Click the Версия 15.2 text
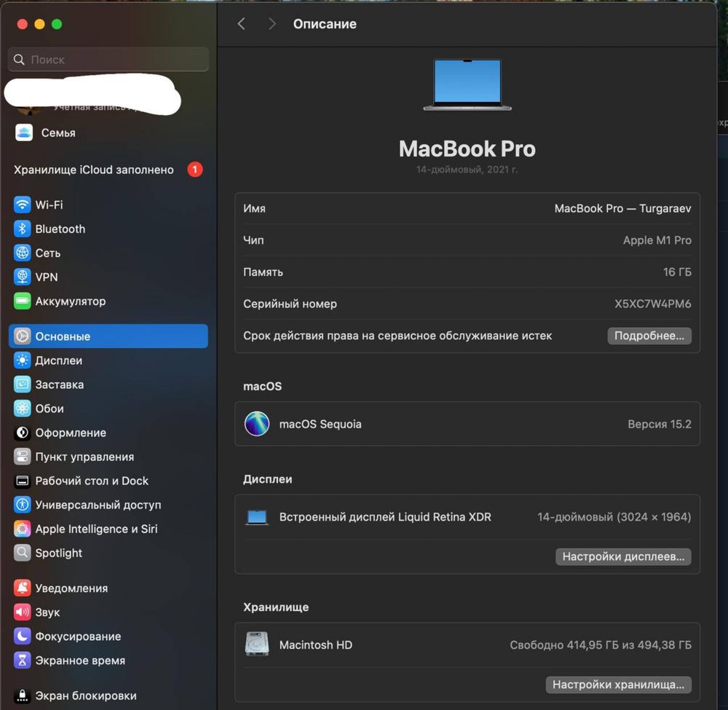Viewport: 728px width, 710px height. (660, 424)
